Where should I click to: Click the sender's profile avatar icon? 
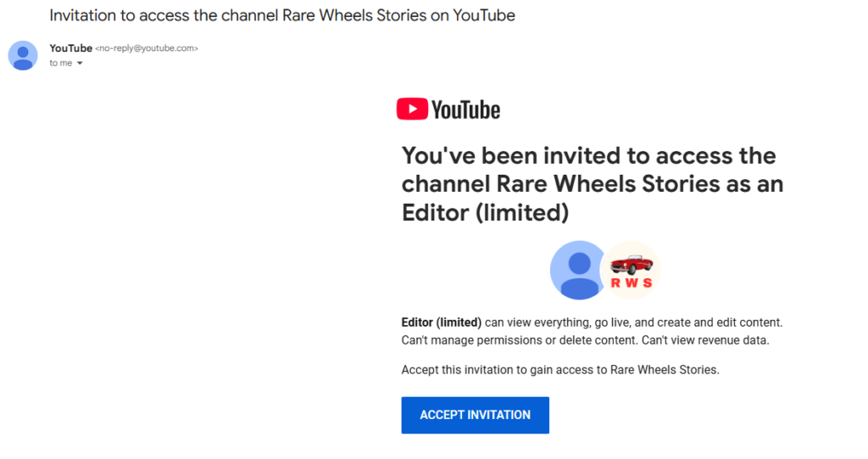tap(23, 55)
